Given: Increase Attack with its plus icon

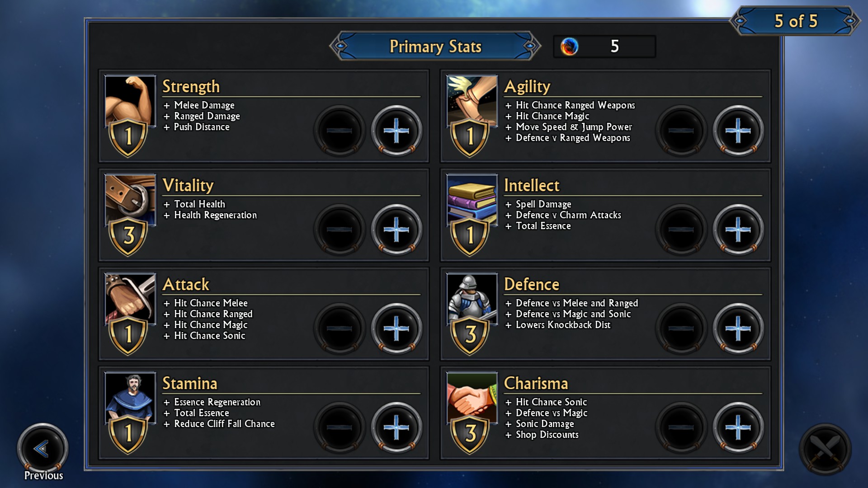Looking at the screenshot, I should click(396, 329).
